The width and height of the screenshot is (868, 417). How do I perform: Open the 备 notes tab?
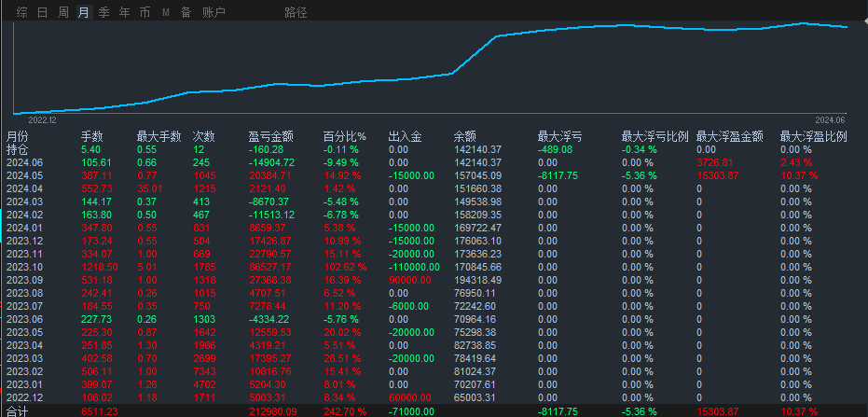[186, 12]
